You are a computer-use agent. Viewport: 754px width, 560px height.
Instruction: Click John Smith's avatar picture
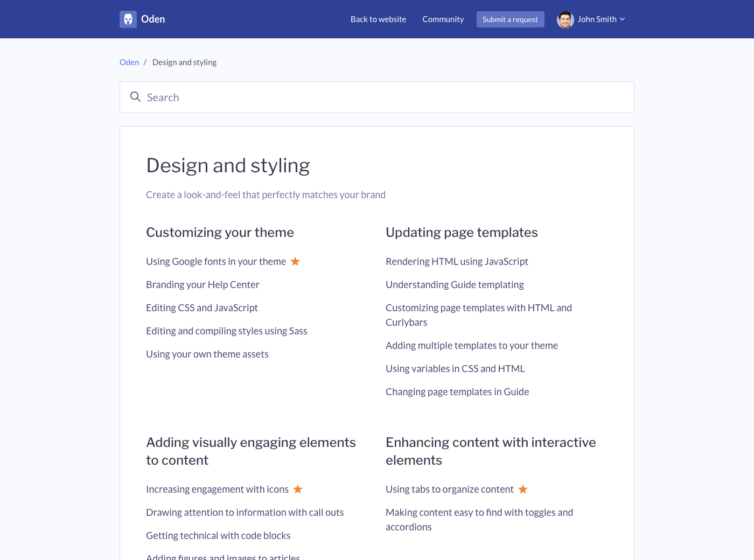(x=565, y=19)
